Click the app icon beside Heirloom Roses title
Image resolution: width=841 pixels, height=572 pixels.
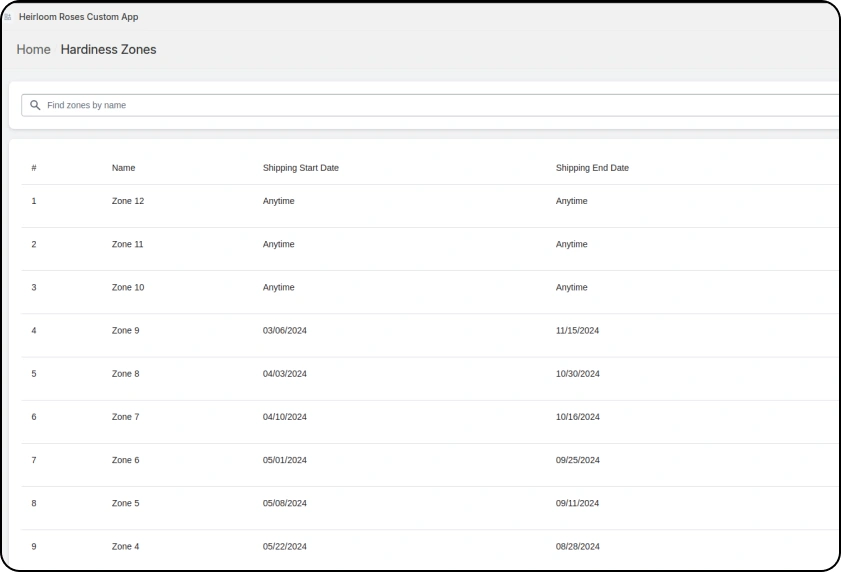(8, 17)
